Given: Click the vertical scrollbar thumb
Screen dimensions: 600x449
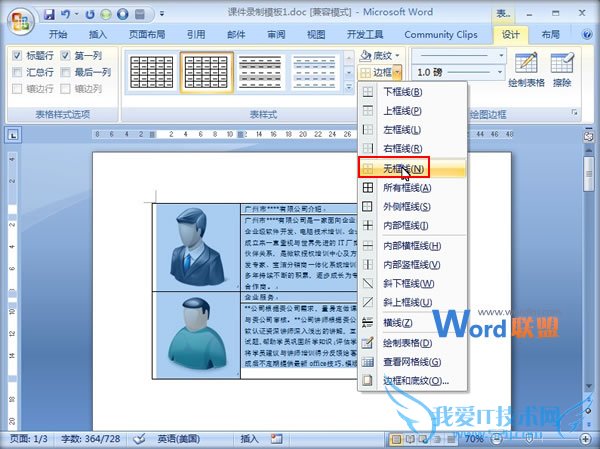Looking at the screenshot, I should 589,174.
